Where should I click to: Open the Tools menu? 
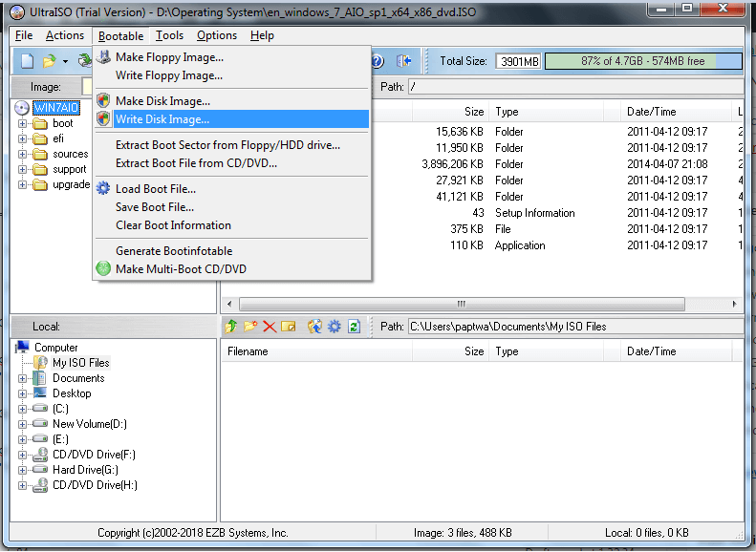(x=170, y=35)
